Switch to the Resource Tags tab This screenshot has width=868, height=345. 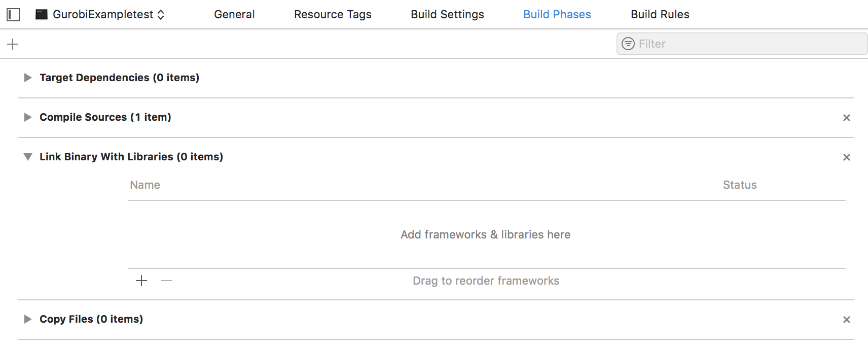[x=333, y=14]
